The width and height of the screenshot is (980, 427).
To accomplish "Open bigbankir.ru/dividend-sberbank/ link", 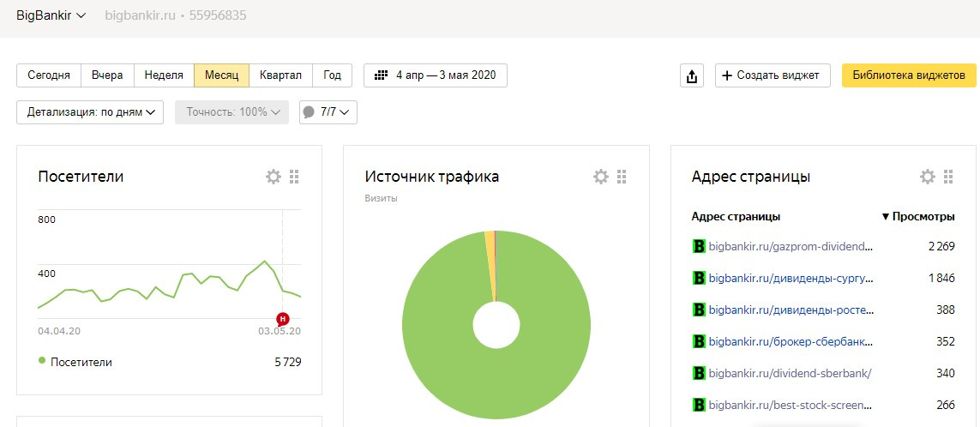I will pos(790,373).
